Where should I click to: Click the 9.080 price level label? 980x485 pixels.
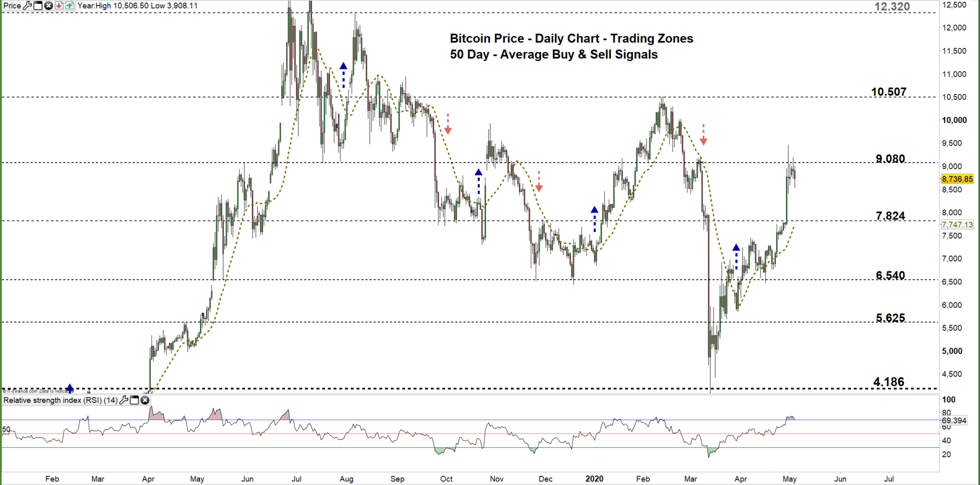[x=890, y=159]
